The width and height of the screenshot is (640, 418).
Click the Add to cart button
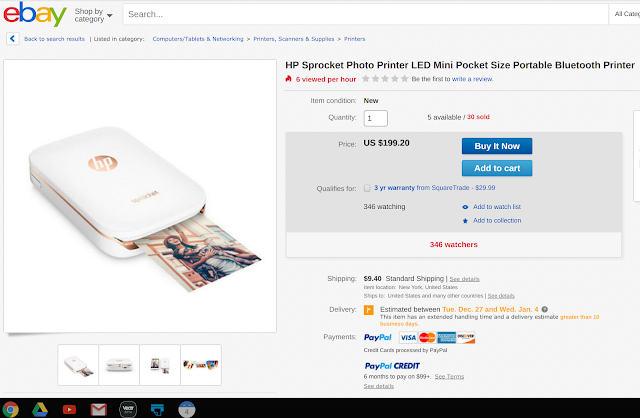click(497, 168)
